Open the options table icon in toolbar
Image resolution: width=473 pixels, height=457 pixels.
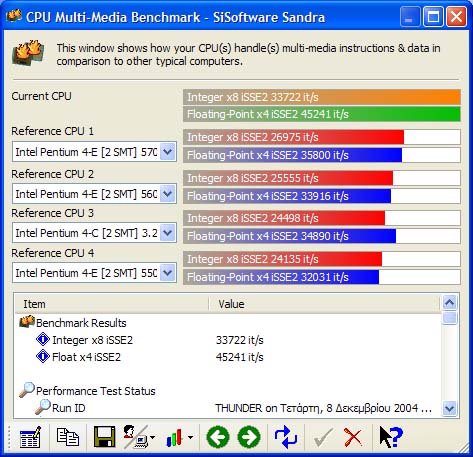(x=30, y=437)
